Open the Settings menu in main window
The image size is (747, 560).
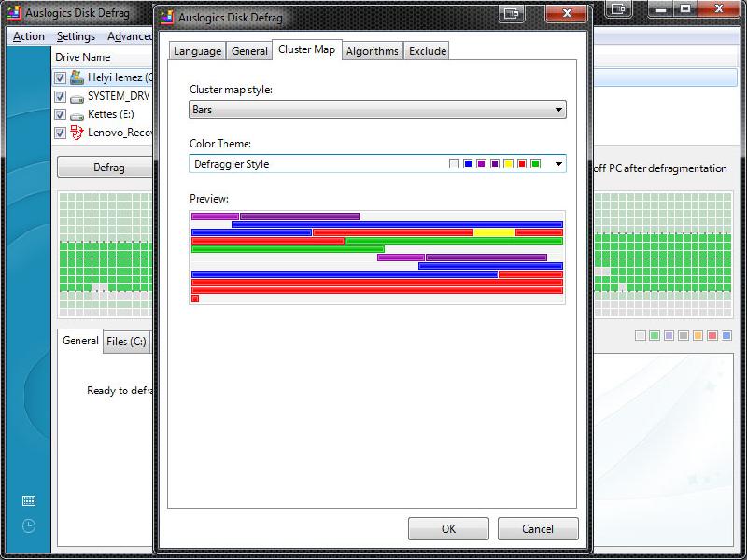tap(76, 36)
